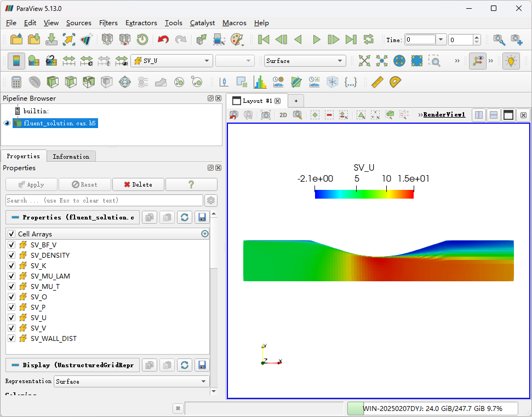Click the properties search field
This screenshot has height=417, width=532.
104,200
